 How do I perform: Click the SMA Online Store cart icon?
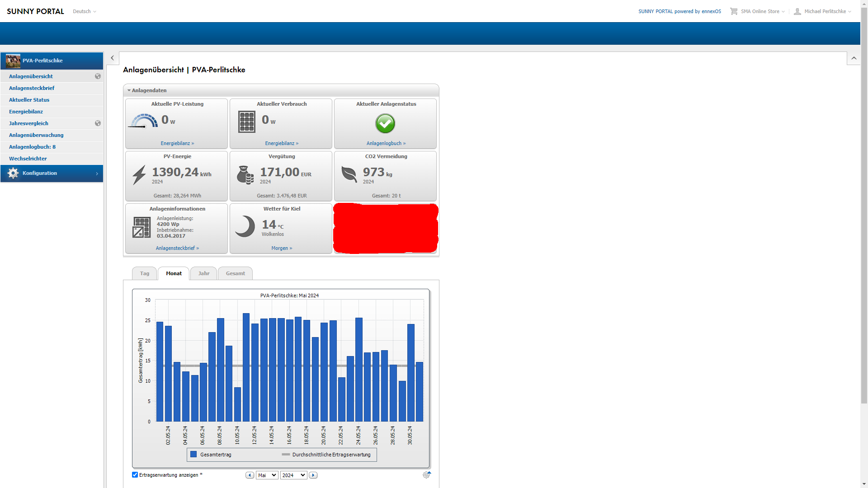click(733, 11)
